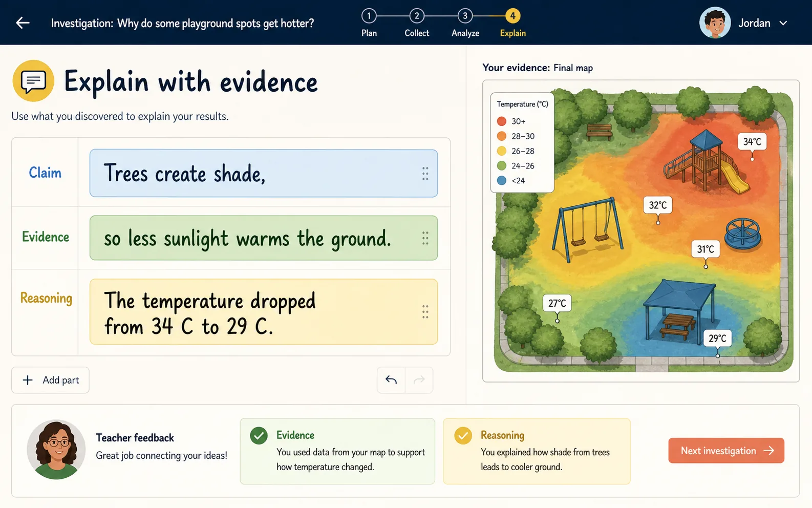812x508 pixels.
Task: Click the red 30+ legend swatch
Action: click(x=502, y=121)
